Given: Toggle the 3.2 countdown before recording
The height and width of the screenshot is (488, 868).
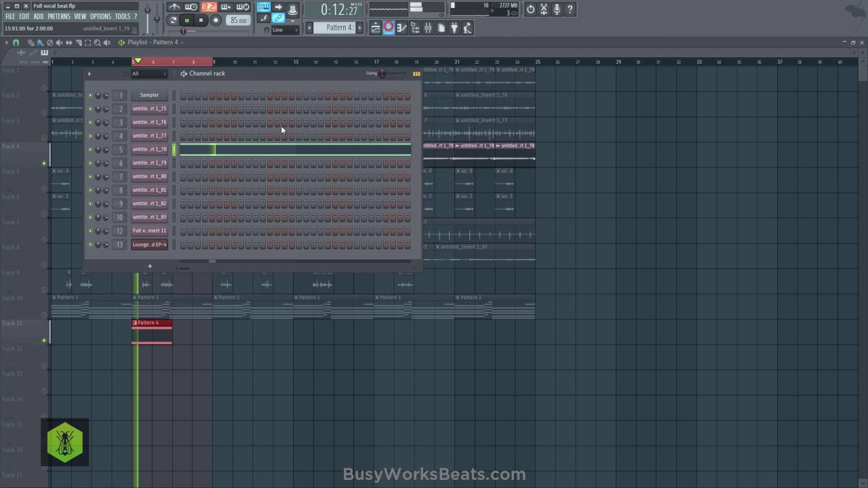Looking at the screenshot, I should (209, 7).
